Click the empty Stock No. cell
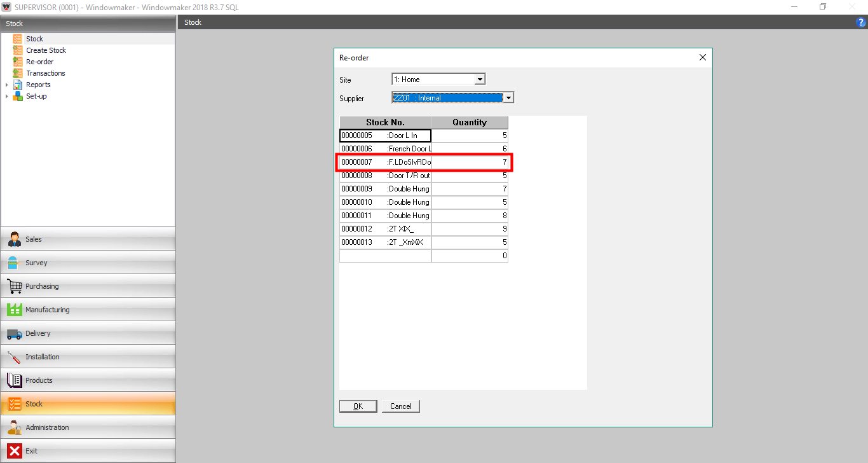Viewport: 868px width, 463px height. coord(385,256)
